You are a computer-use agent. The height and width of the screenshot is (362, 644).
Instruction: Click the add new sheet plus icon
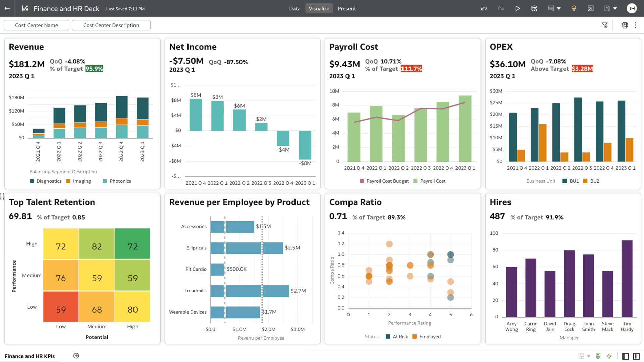click(x=75, y=355)
